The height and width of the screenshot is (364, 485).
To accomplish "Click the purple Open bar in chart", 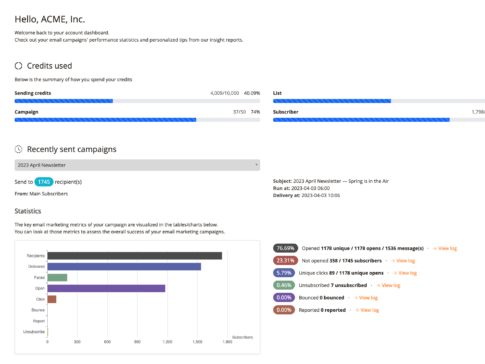I will pyautogui.click(x=106, y=288).
